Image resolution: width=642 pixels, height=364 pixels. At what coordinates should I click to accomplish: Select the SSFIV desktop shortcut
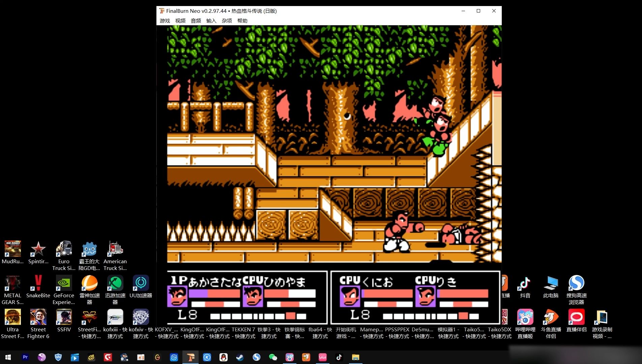pos(64,321)
